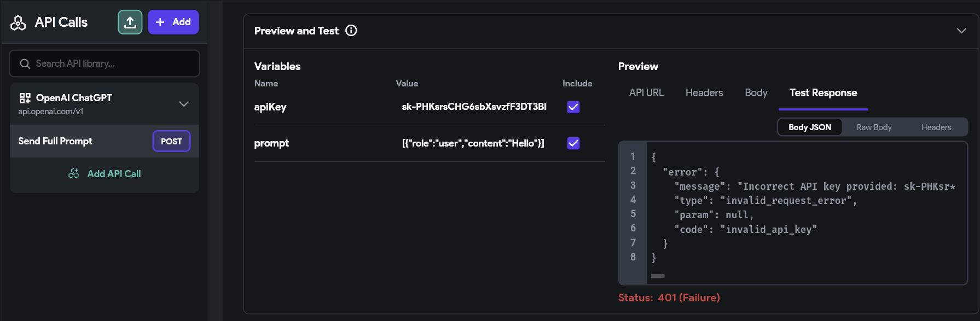Toggle the apiKey Include checkbox
The image size is (980, 321).
click(573, 107)
